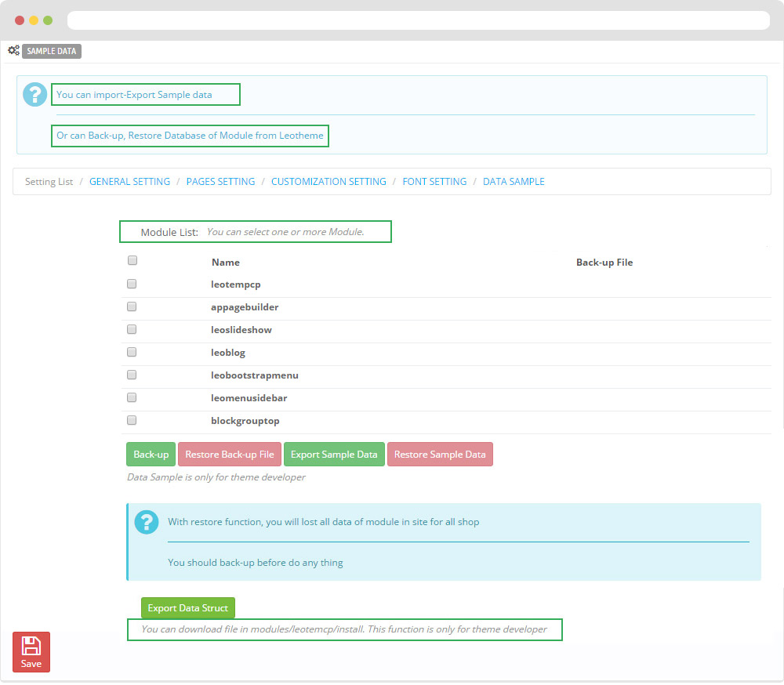
Task: Click the leoslideshow module name
Action: tap(241, 330)
